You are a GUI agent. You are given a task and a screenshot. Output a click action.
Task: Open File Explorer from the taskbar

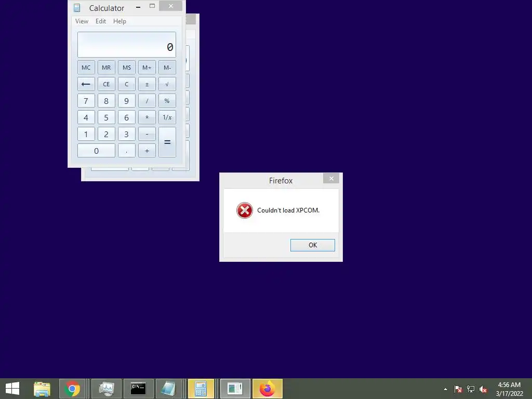click(42, 389)
